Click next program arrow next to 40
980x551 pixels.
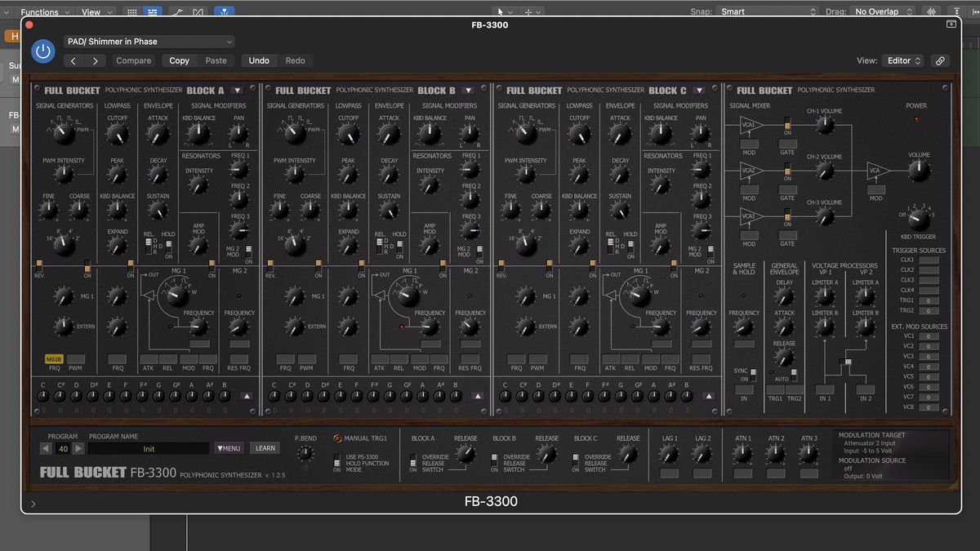point(78,448)
